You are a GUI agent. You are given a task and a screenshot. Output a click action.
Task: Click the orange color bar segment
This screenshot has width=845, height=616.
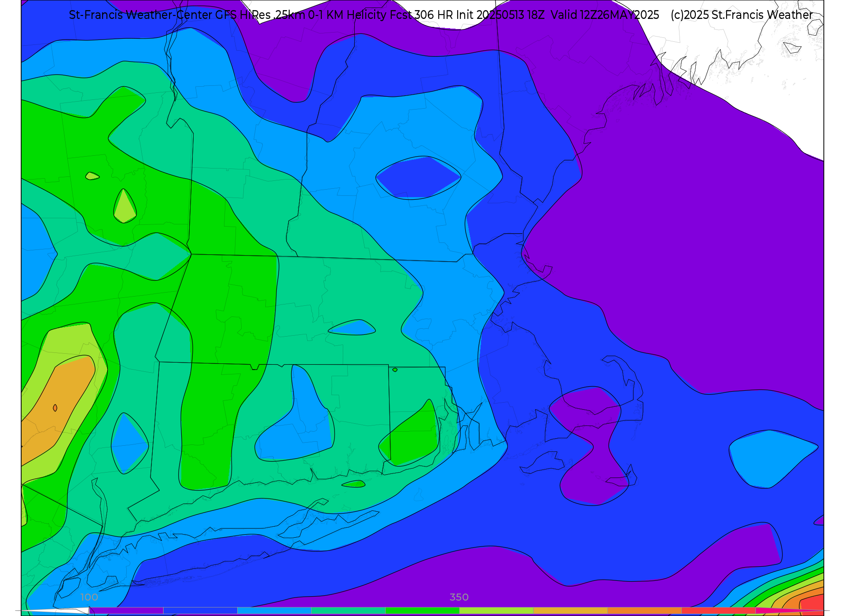(644, 611)
